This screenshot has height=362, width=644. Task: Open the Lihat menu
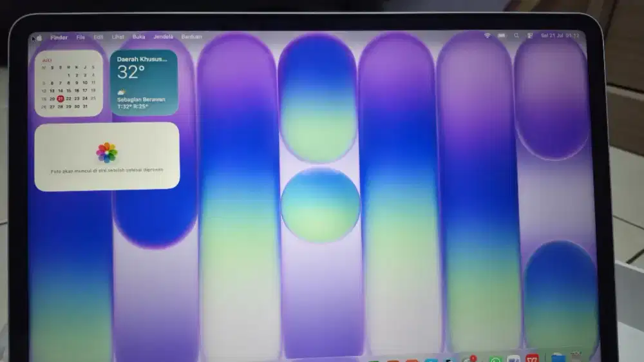[118, 37]
